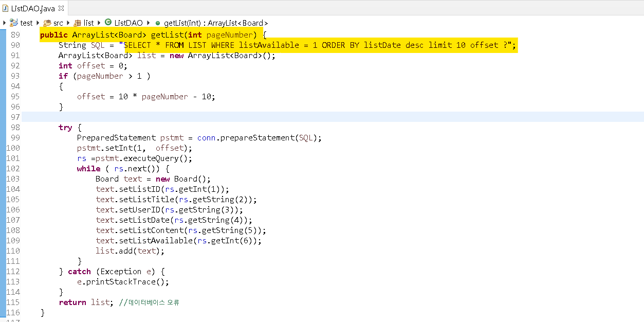Click line number 115 in the gutter
Screen dimensions: 644x322
click(12, 302)
